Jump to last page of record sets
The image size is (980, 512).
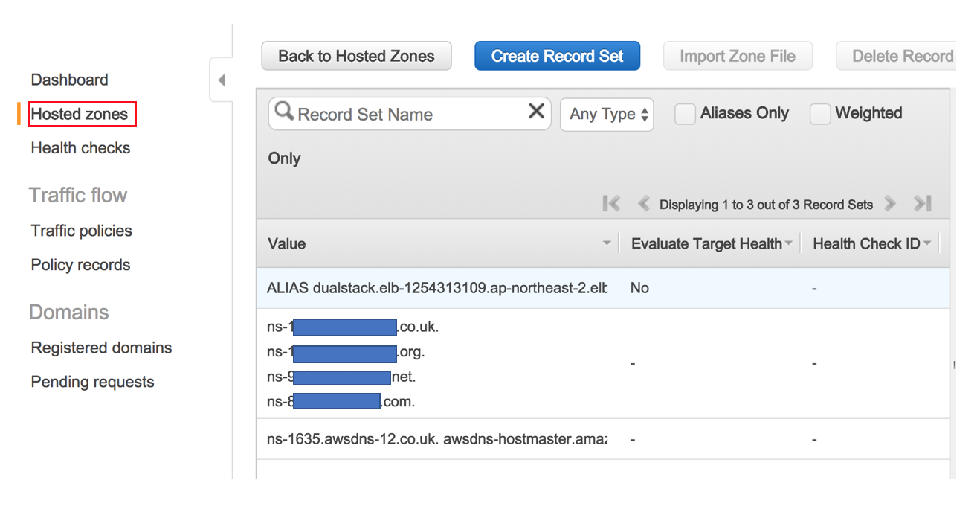pyautogui.click(x=922, y=204)
